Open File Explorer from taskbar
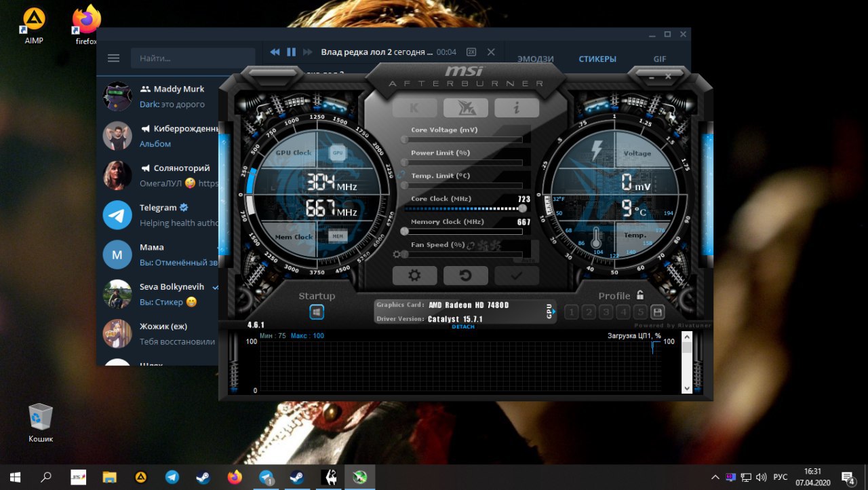868x490 pixels. coord(109,477)
